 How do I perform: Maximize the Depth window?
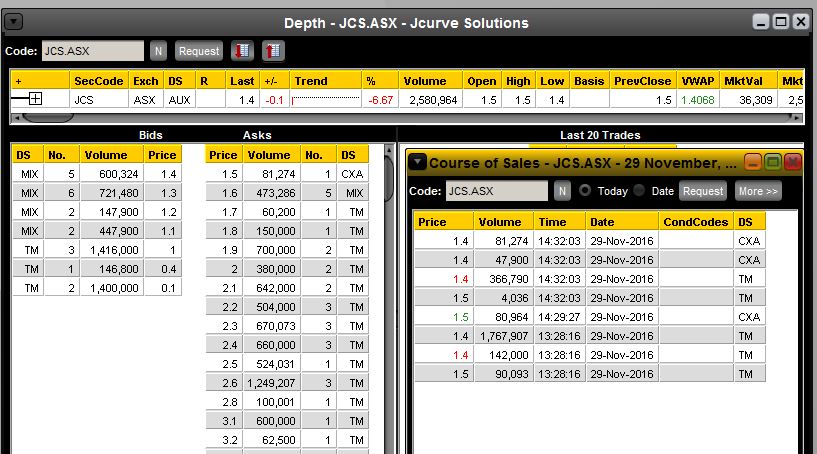[x=781, y=22]
